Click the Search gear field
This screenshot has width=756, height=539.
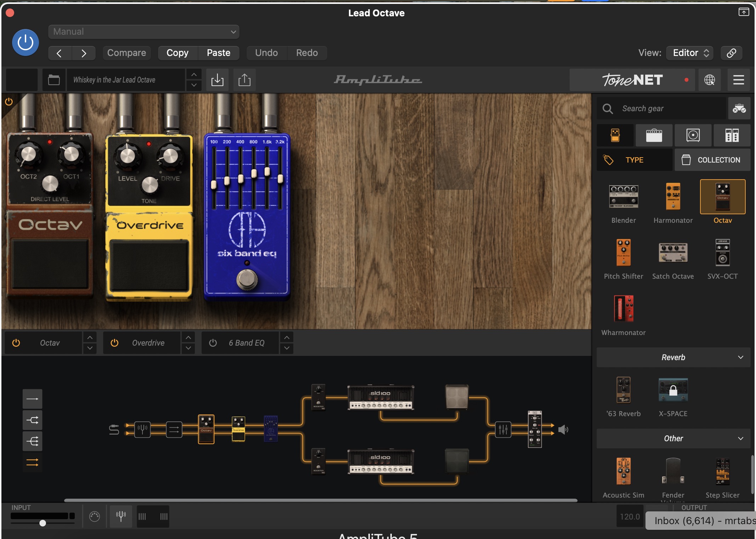pyautogui.click(x=661, y=108)
